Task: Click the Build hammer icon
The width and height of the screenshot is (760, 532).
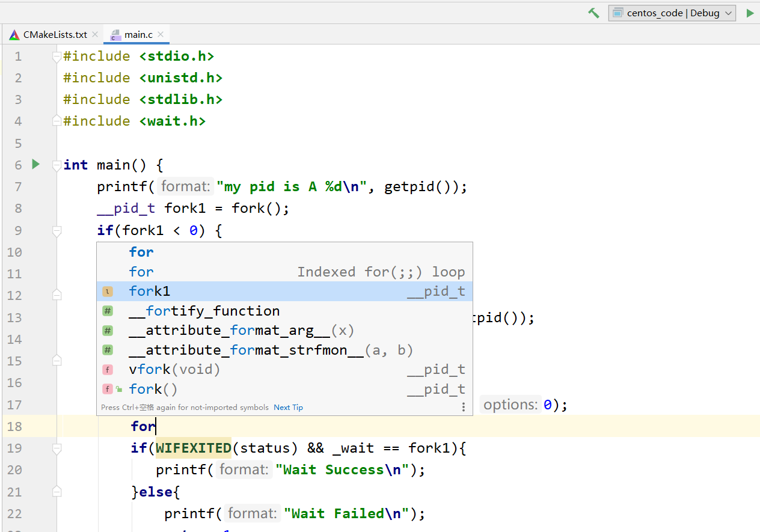Action: pos(593,13)
